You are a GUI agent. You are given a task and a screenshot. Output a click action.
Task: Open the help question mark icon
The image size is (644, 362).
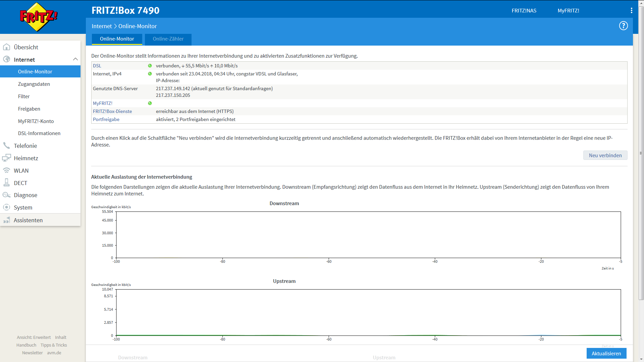pos(623,26)
